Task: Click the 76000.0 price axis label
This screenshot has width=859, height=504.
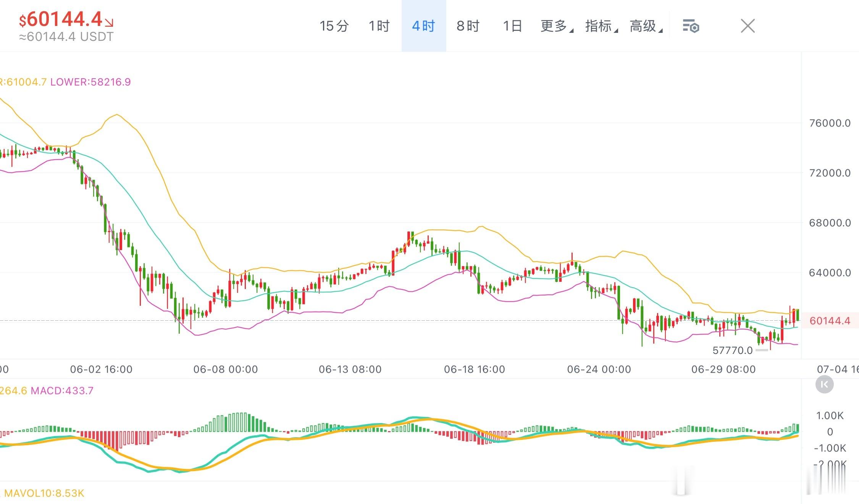Action: pyautogui.click(x=830, y=123)
